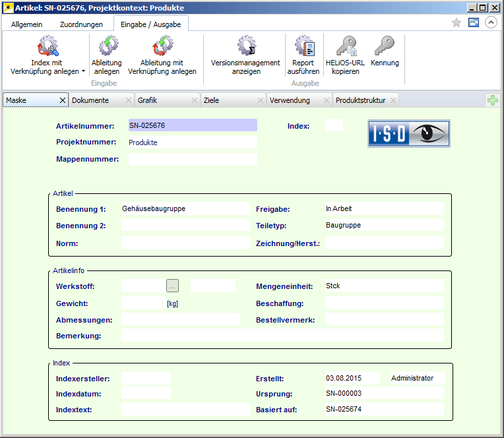This screenshot has height=438, width=504.
Task: Click the Bemerkung text field
Action: [282, 336]
